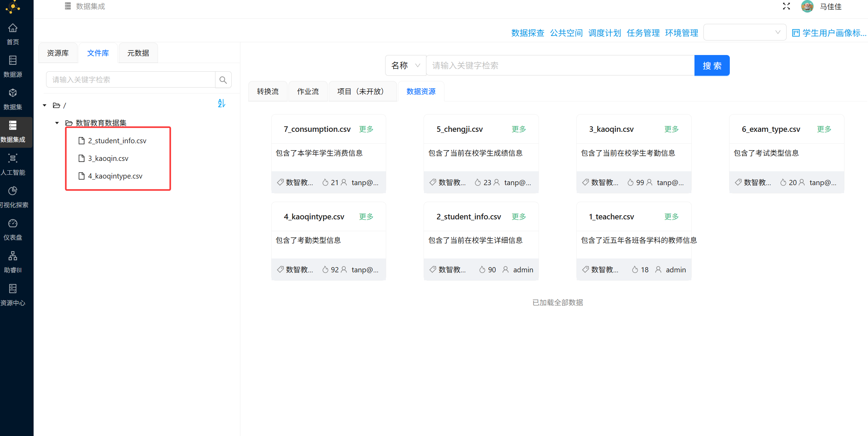Click the application logo at top left
The image size is (868, 436).
tap(13, 7)
